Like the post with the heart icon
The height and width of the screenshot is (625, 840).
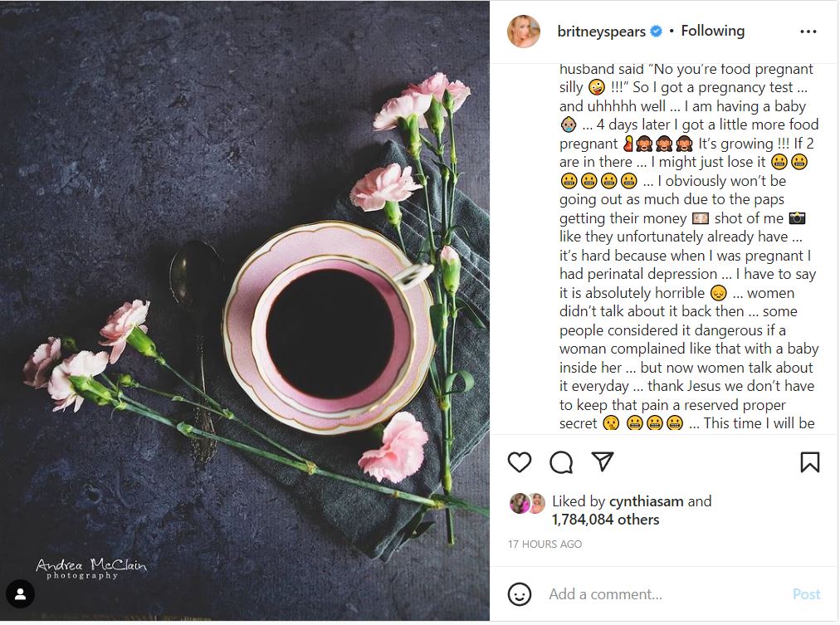click(520, 462)
